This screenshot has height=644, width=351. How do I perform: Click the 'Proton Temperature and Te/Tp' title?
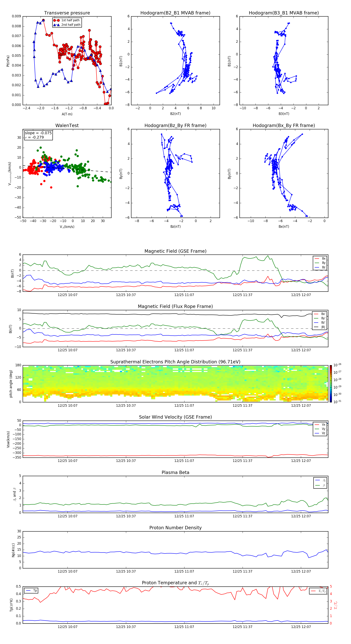click(175, 583)
